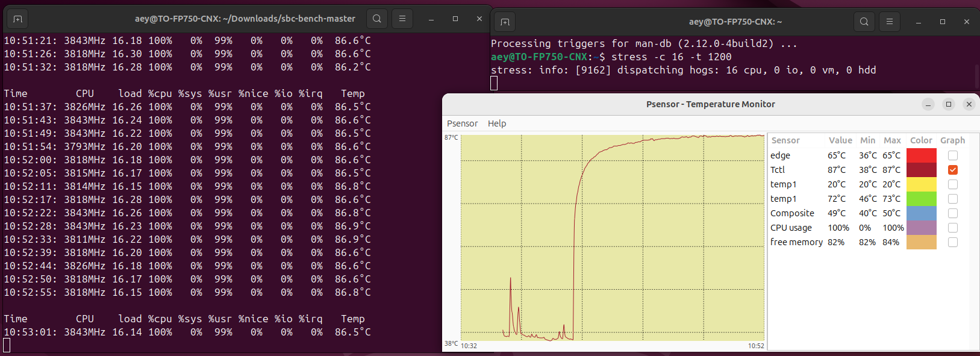
Task: Enable graph checkbox for edge sensor
Action: coord(953,155)
